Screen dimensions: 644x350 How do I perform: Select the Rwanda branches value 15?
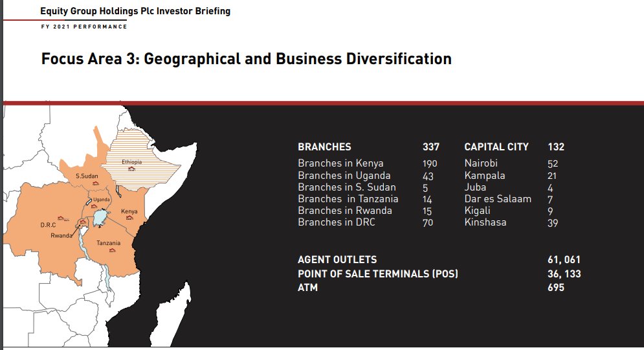(x=427, y=211)
